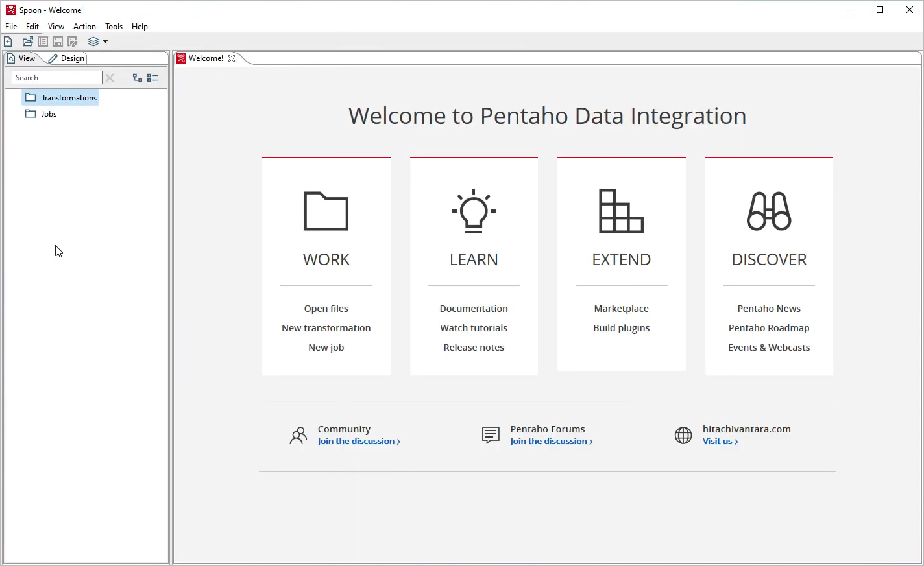Click in the Search field
This screenshot has height=566, width=924.
tap(57, 78)
